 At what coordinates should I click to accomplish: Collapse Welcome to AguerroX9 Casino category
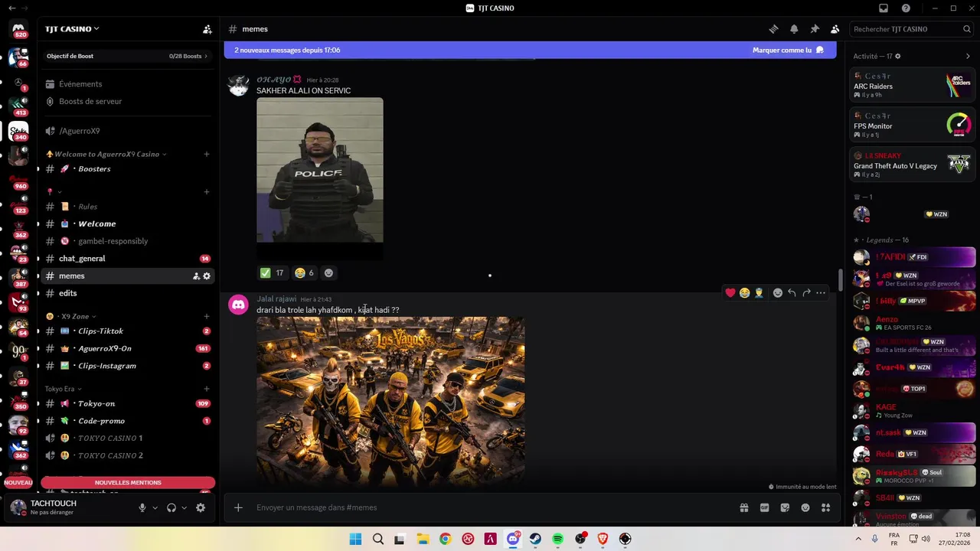(x=106, y=154)
